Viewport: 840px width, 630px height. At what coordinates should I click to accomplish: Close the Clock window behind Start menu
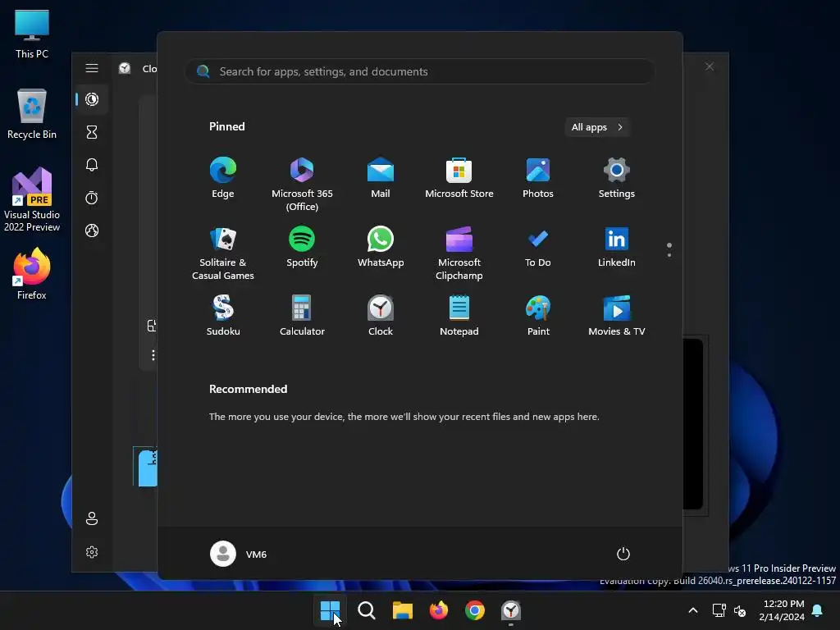[710, 66]
